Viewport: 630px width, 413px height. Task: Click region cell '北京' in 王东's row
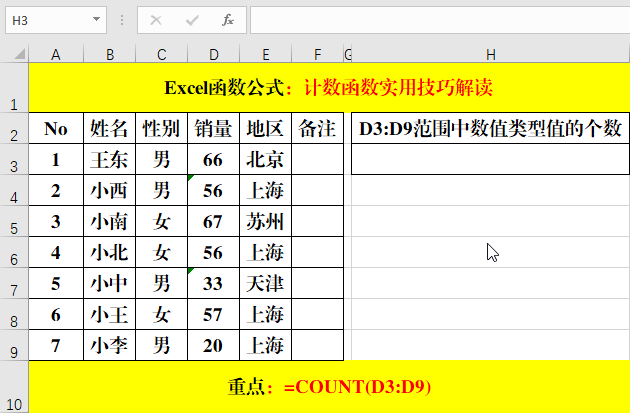(x=266, y=159)
